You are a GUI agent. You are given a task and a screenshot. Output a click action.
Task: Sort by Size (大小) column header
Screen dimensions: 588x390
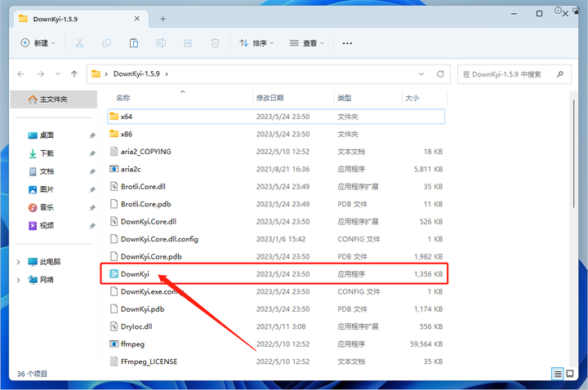pyautogui.click(x=412, y=98)
